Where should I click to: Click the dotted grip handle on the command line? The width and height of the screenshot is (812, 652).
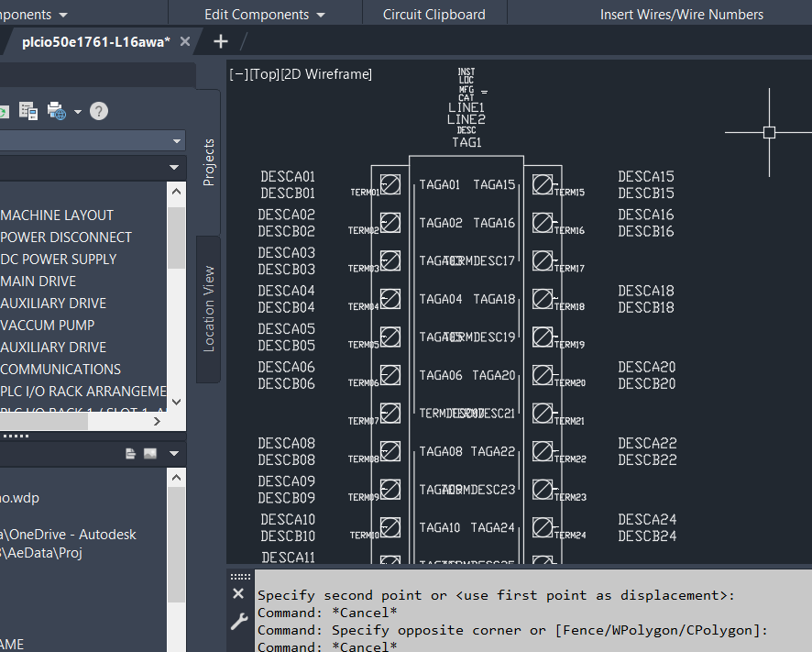(239, 575)
